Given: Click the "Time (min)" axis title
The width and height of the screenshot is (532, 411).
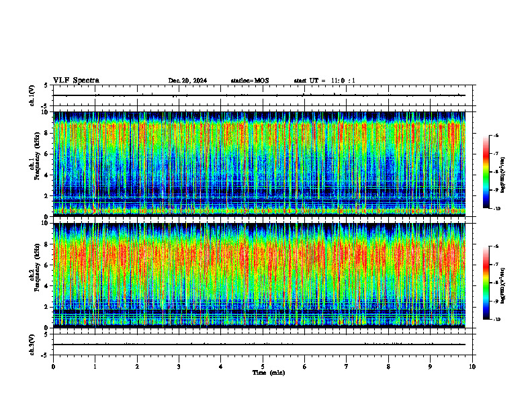Looking at the screenshot, I should 269,373.
